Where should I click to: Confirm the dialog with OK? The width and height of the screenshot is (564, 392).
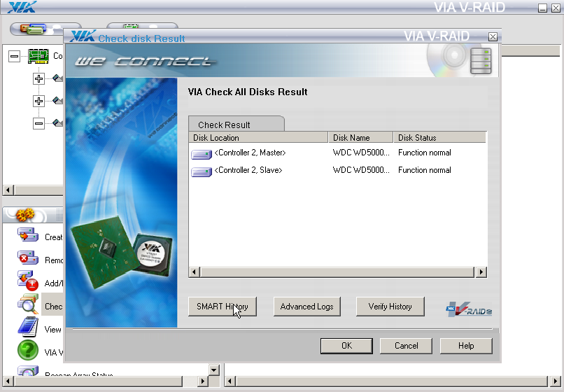coord(346,346)
